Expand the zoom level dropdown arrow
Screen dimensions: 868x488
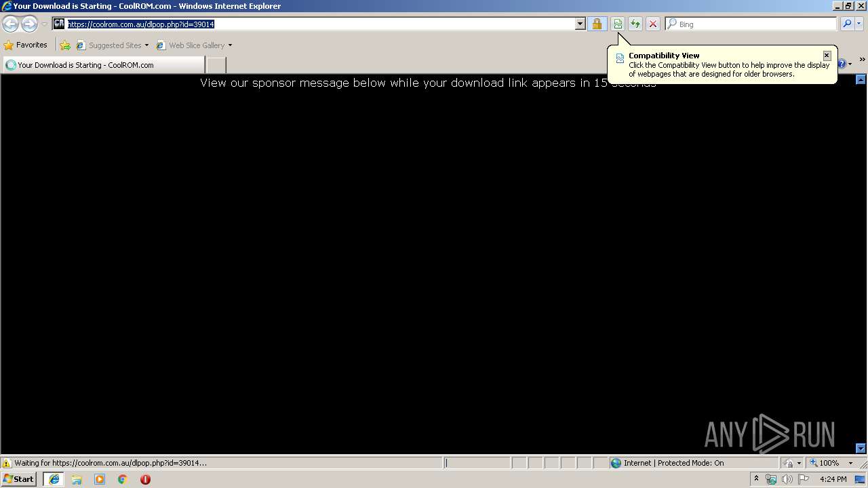[x=850, y=463]
